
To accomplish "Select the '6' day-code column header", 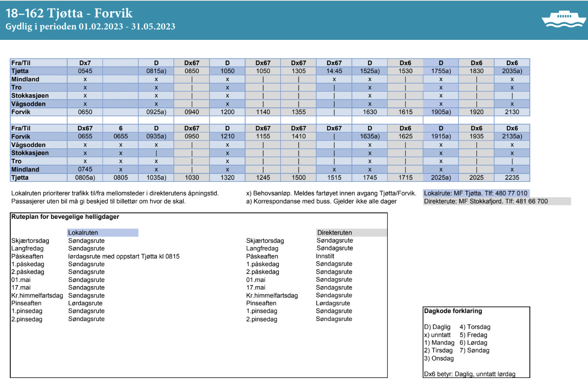I will pyautogui.click(x=121, y=128).
